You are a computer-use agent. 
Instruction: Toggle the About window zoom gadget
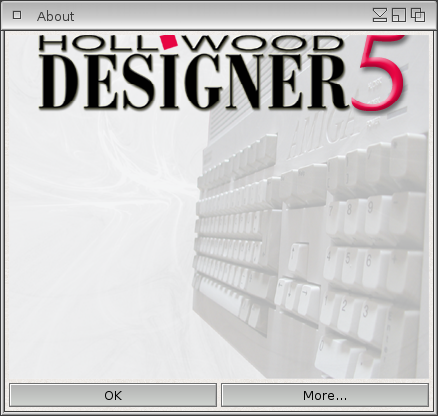click(x=399, y=16)
